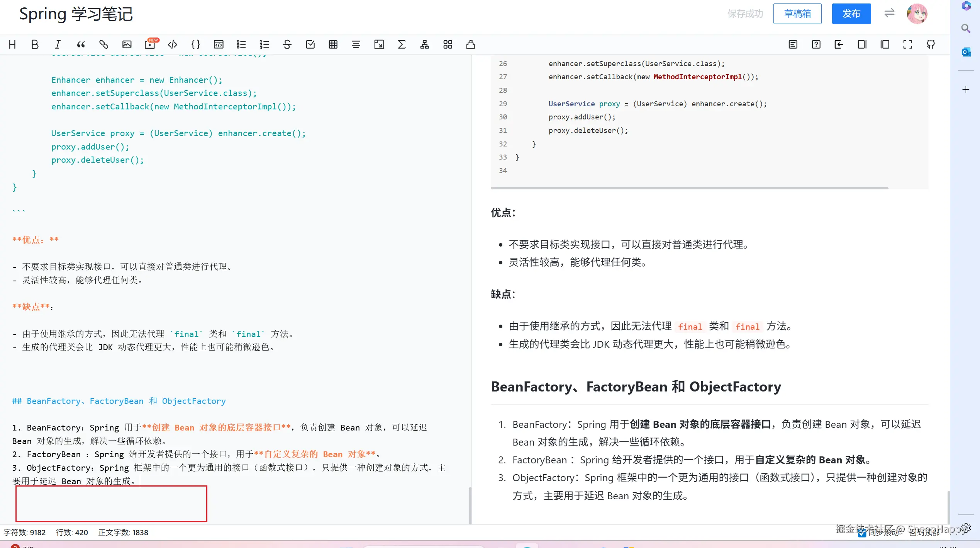The height and width of the screenshot is (548, 980).
Task: Insert a hyperlink
Action: tap(103, 44)
